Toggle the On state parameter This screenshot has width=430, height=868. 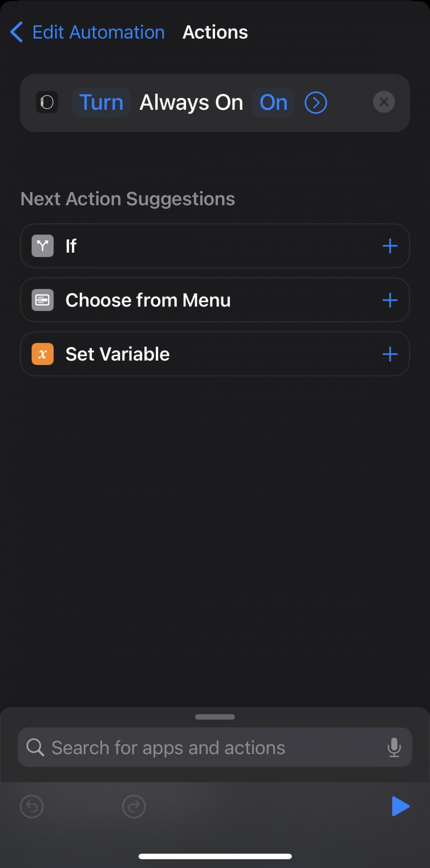273,103
